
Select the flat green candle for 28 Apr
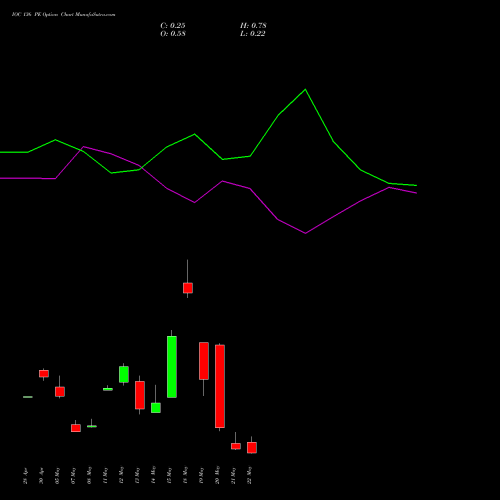[28, 397]
